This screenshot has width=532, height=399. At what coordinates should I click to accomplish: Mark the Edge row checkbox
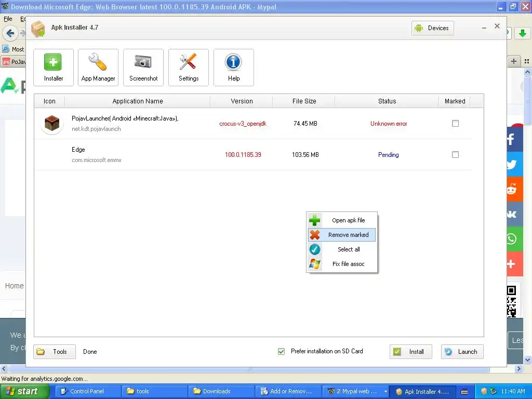(x=455, y=155)
